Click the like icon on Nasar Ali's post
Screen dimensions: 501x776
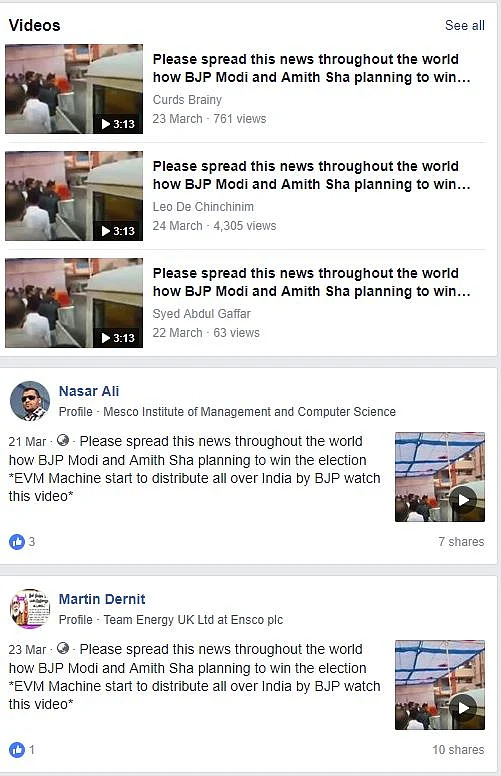click(x=17, y=542)
